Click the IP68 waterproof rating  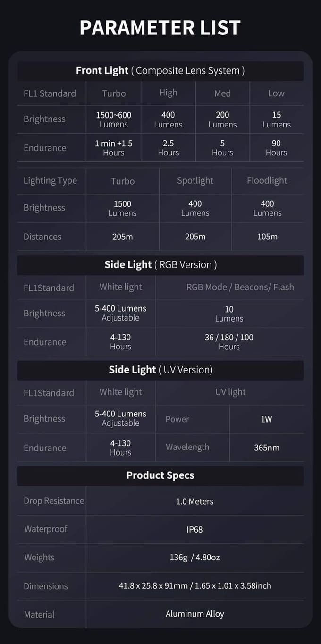click(194, 529)
